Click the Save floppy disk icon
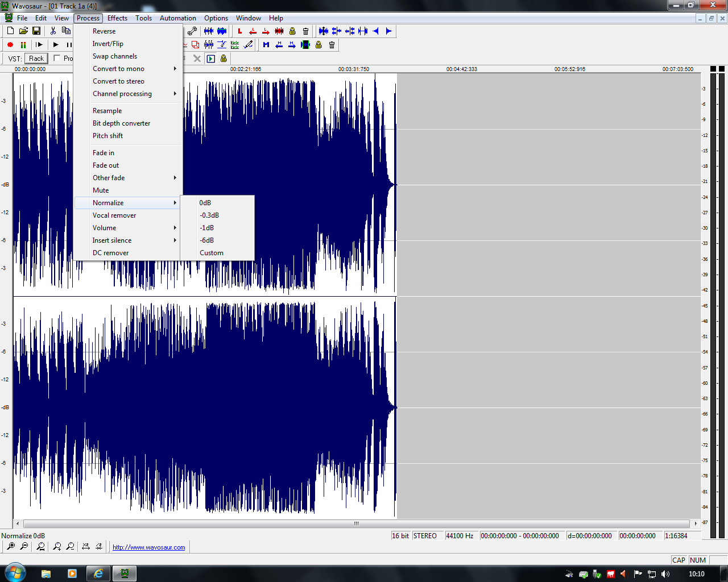 pyautogui.click(x=36, y=31)
